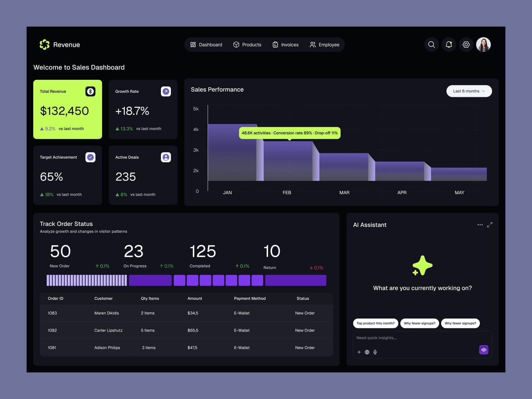This screenshot has height=399, width=532.
Task: Open AI Assistant three-dots menu
Action: [480, 225]
